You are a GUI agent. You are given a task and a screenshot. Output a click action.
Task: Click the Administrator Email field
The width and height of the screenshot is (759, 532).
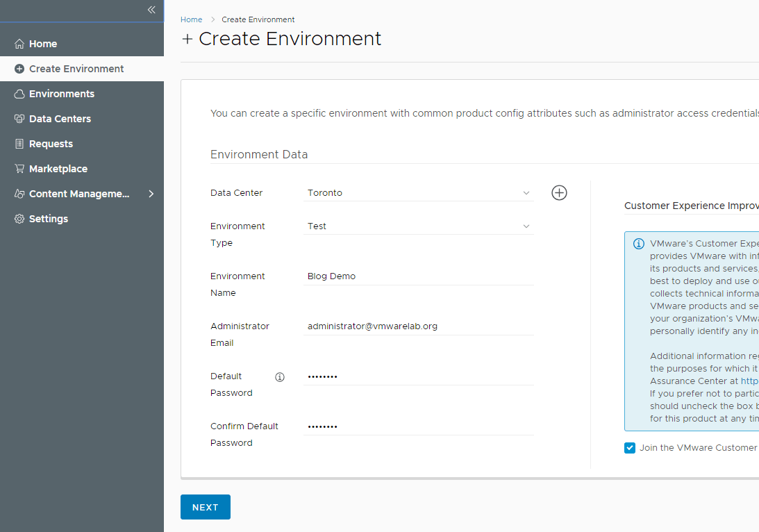click(418, 326)
